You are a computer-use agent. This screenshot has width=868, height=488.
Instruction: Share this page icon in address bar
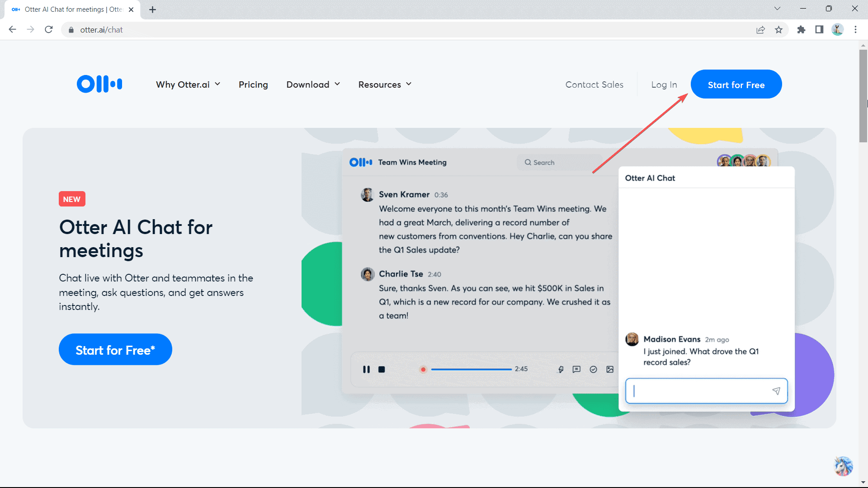[760, 29]
